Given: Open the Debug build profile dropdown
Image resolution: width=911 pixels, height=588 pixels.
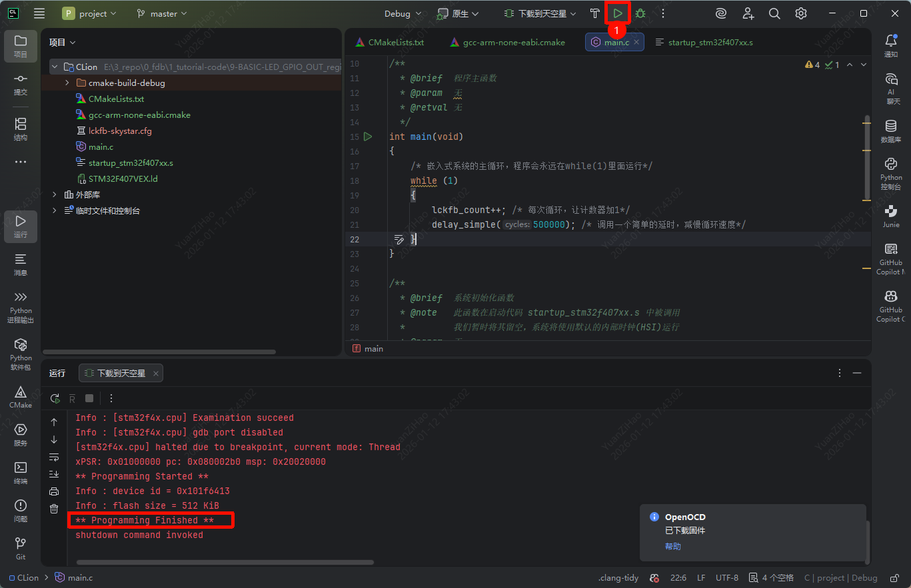Looking at the screenshot, I should click(x=403, y=13).
